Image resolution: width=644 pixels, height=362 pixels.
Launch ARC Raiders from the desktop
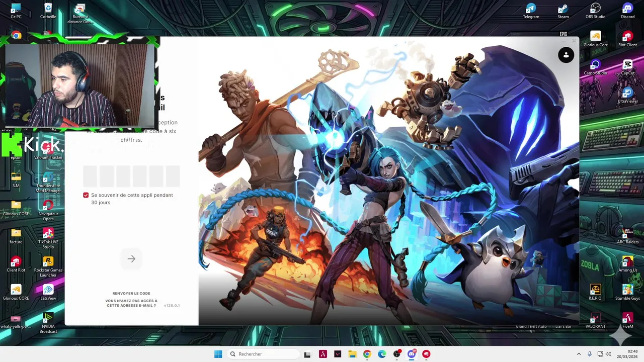628,236
